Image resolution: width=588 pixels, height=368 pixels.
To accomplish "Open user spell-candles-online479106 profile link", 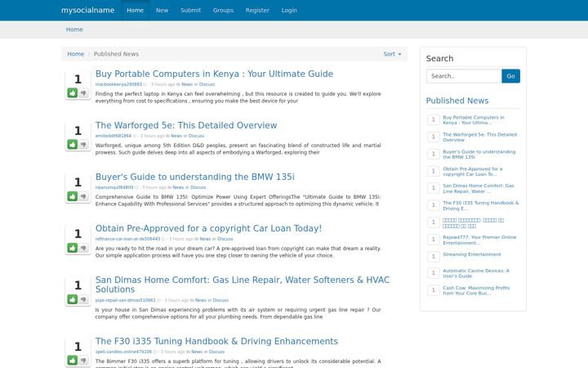I will 123,352.
